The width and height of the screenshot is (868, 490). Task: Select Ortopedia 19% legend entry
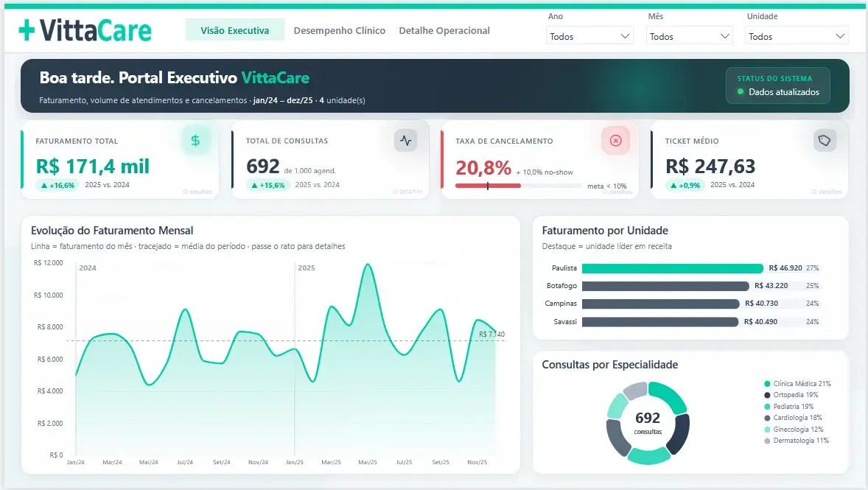tap(791, 395)
